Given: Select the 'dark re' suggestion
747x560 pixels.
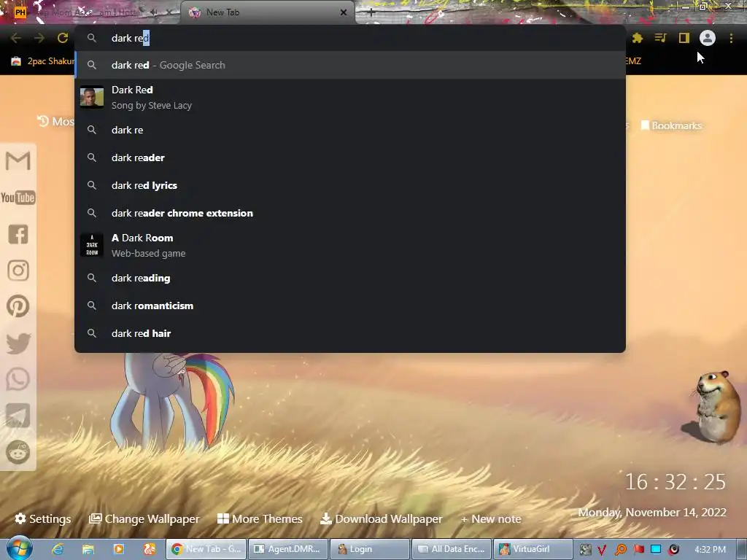Looking at the screenshot, I should (x=350, y=130).
